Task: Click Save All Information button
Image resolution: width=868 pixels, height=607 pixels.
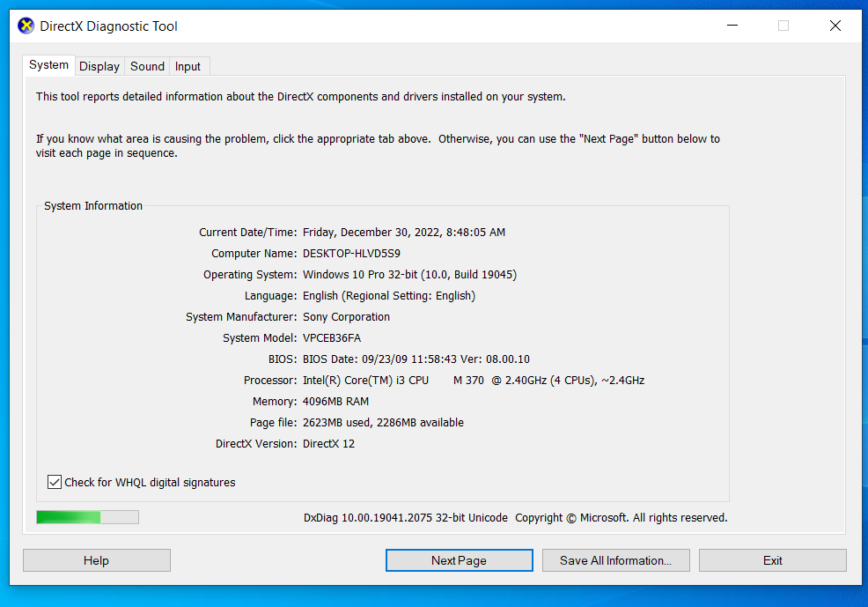Action: [615, 560]
